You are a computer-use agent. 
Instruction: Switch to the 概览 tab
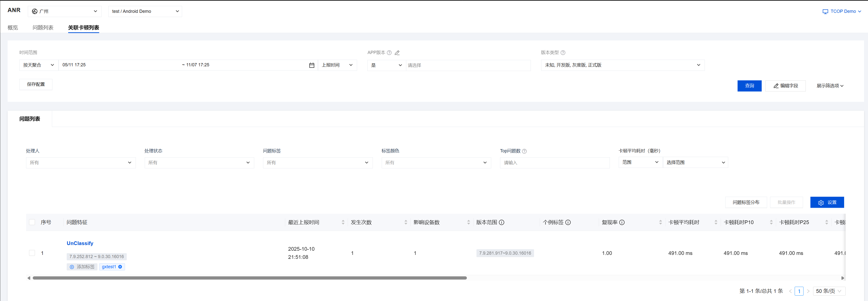tap(13, 28)
